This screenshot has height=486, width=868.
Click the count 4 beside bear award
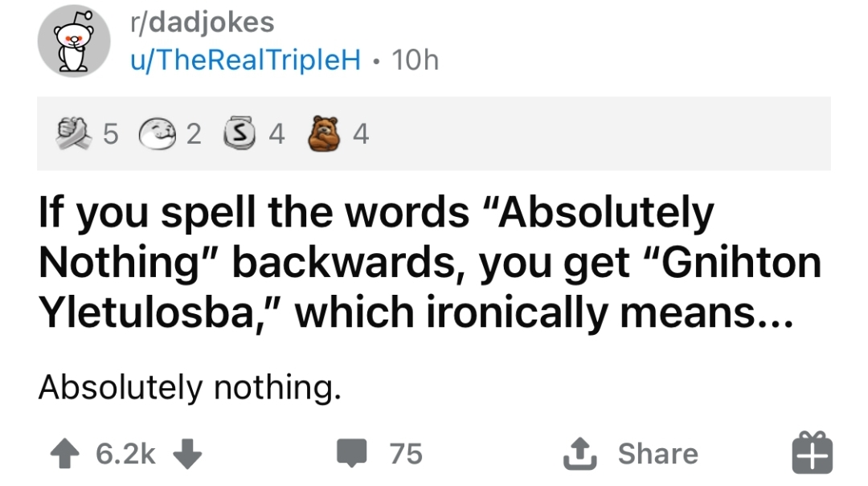pyautogui.click(x=360, y=136)
